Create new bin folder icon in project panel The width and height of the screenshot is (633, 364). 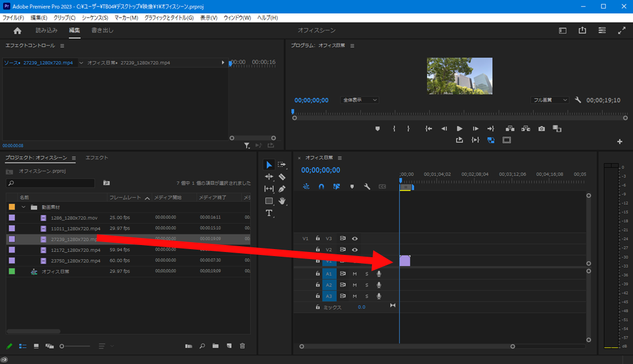pos(215,346)
